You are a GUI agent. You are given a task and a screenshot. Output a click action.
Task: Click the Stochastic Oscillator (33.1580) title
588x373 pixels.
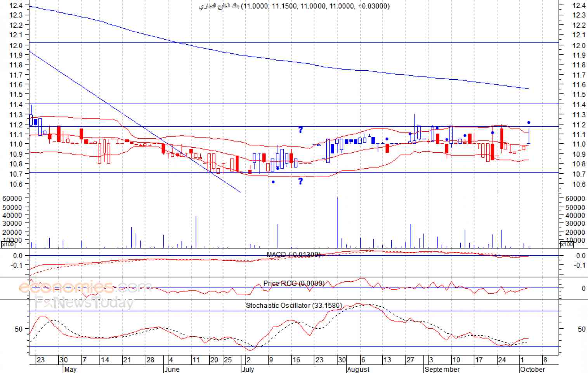(294, 305)
